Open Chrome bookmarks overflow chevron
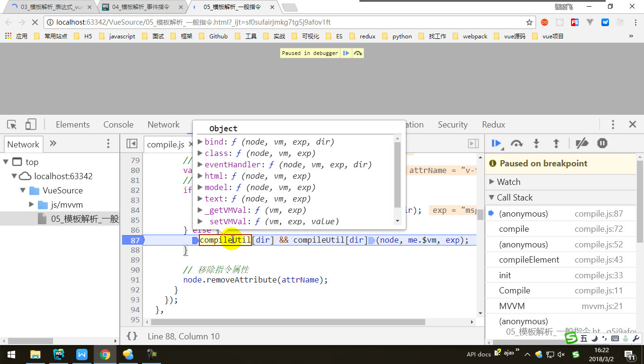644x364 pixels. pos(631,36)
